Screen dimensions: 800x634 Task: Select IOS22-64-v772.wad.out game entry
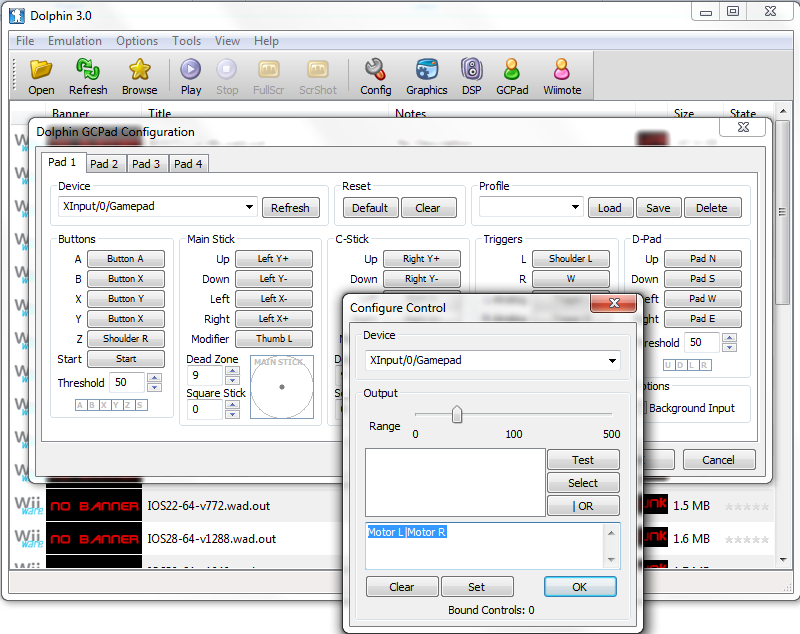coord(209,506)
